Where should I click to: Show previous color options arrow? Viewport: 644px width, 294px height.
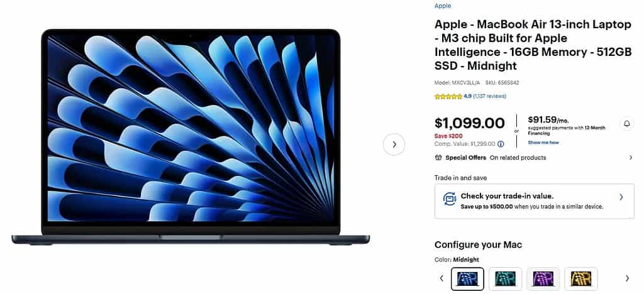pos(441,278)
